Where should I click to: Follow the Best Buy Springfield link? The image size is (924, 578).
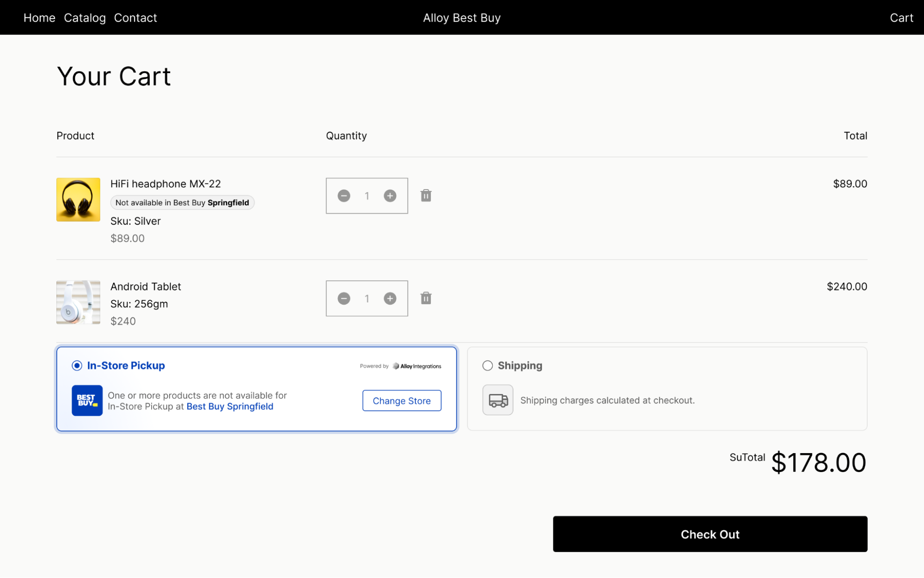point(230,406)
